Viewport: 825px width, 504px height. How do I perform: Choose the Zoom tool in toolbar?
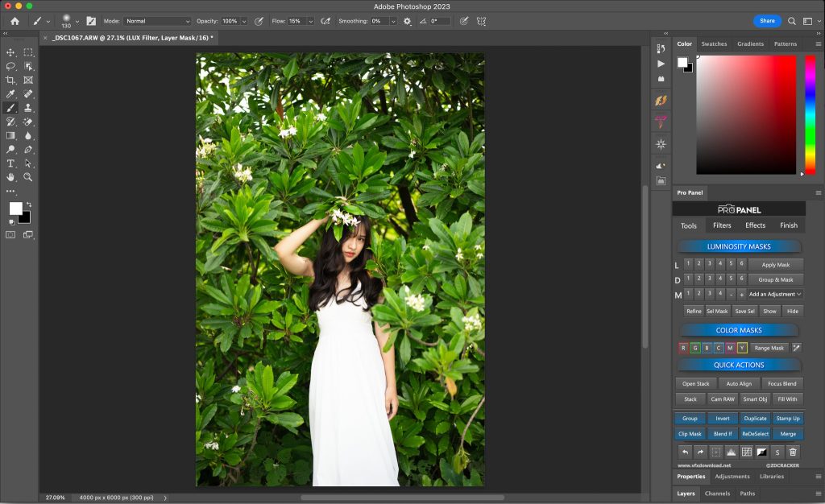pyautogui.click(x=28, y=176)
